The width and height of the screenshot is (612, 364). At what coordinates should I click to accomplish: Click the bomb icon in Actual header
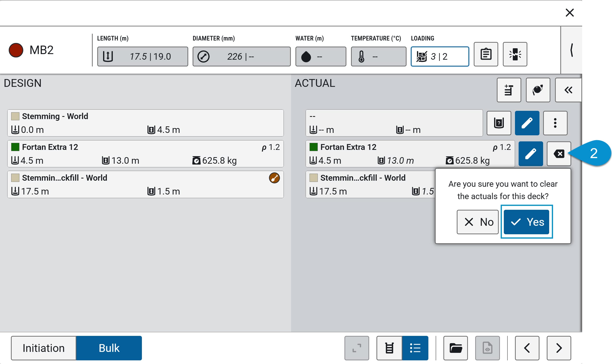tap(538, 90)
